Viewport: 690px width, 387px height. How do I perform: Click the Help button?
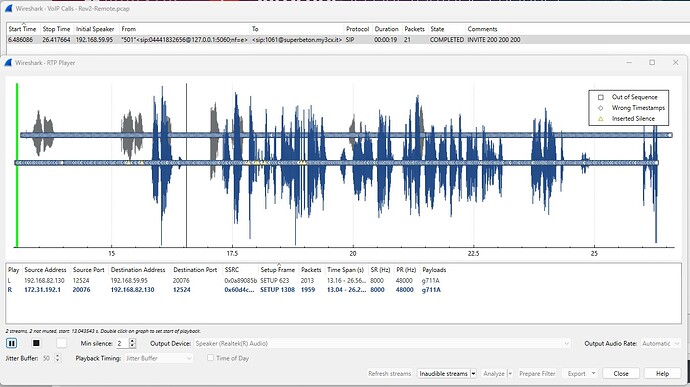coord(662,373)
